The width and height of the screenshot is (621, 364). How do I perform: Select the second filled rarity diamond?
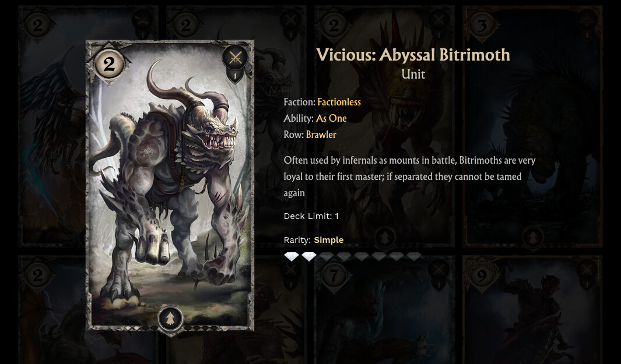(x=309, y=257)
